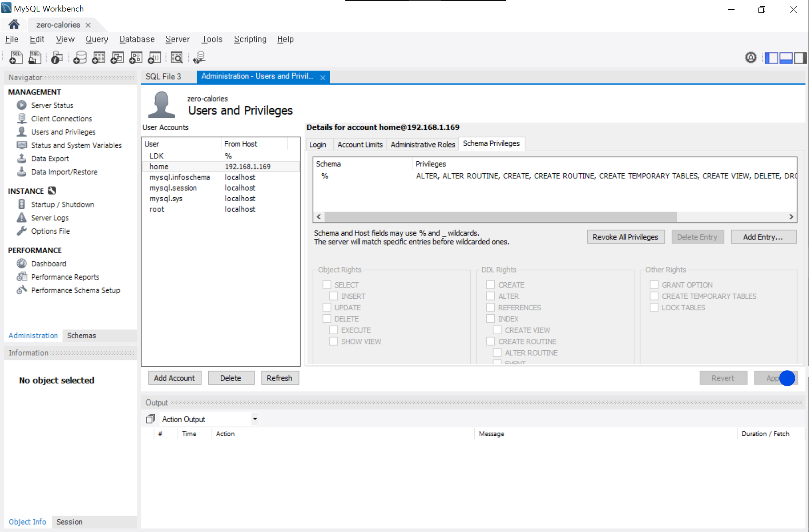The height and width of the screenshot is (532, 809).
Task: Click the output list copy icon
Action: [151, 419]
